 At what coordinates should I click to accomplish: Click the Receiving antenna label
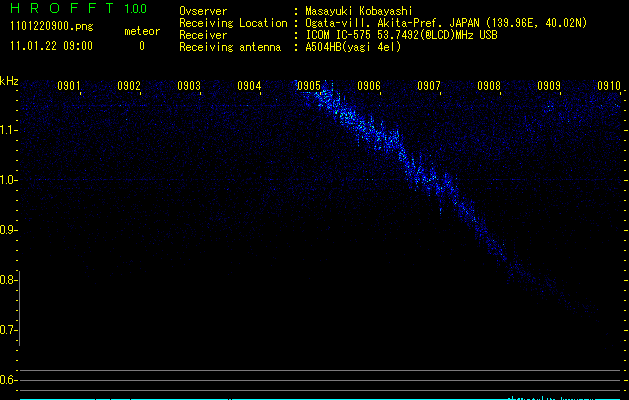point(230,47)
